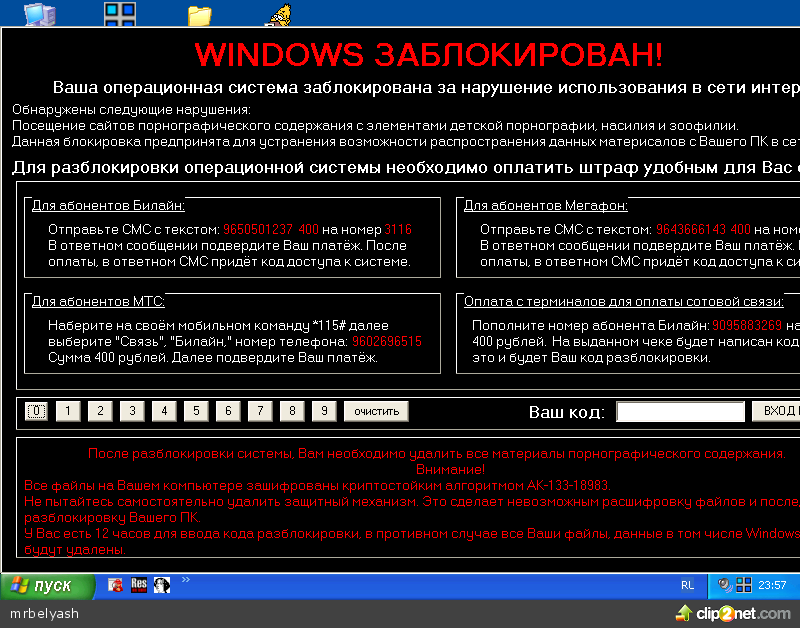Click keypad digit 0
Image resolution: width=800 pixels, height=628 pixels.
[36, 411]
